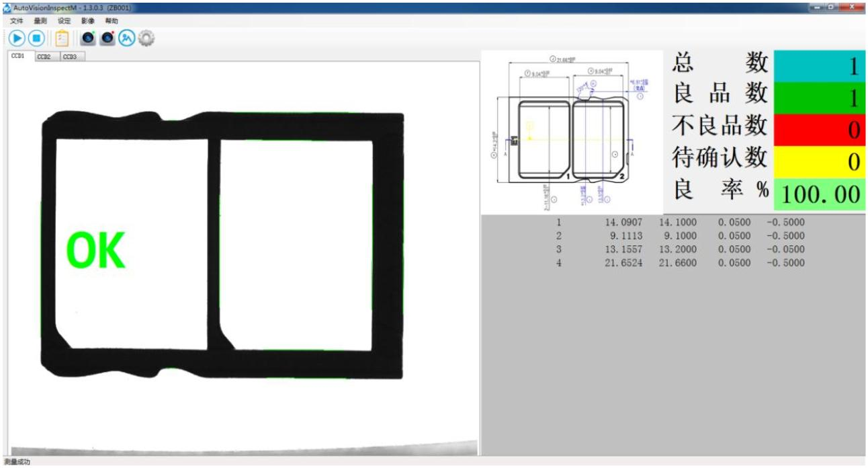
Task: Open the 文件 menu
Action: pyautogui.click(x=17, y=21)
